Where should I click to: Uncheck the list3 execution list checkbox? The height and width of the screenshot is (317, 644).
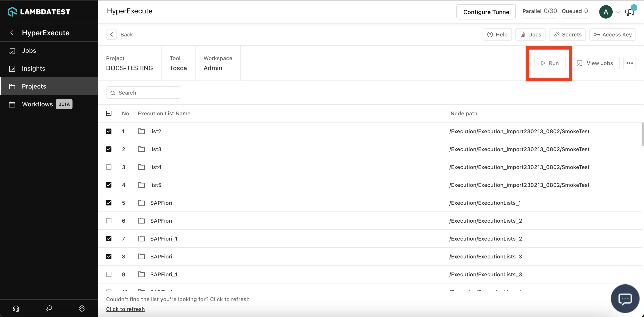pos(109,149)
